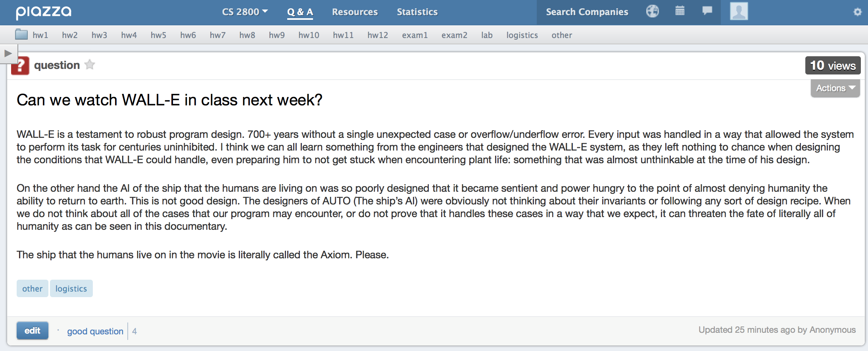Image resolution: width=868 pixels, height=351 pixels.
Task: Open the Actions dropdown menu
Action: pyautogui.click(x=835, y=88)
